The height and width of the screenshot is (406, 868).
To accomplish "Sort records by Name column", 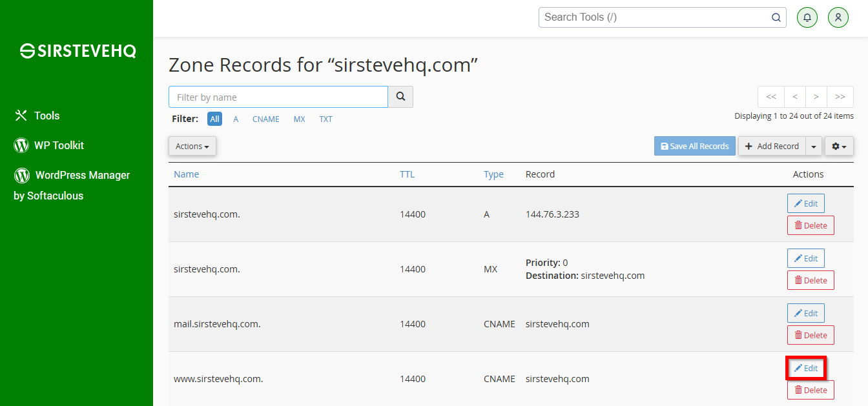I will coord(186,174).
